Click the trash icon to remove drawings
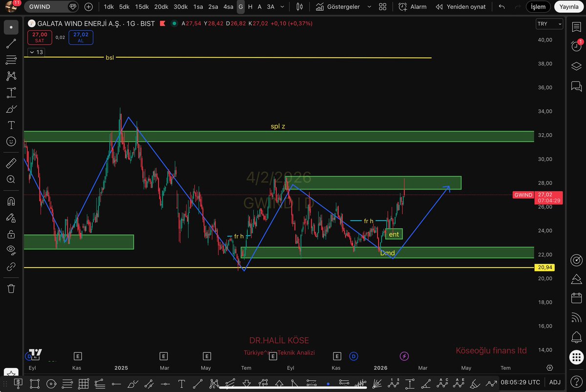 click(x=11, y=288)
